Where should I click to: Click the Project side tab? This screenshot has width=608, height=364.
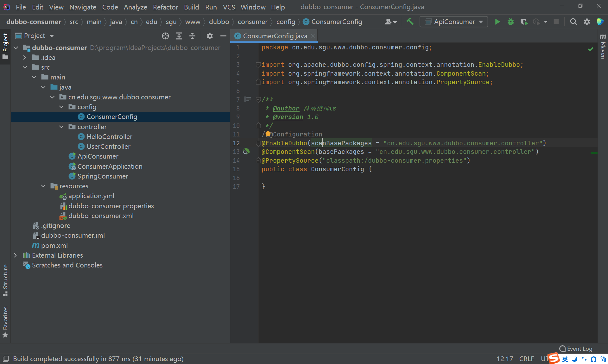pyautogui.click(x=5, y=47)
